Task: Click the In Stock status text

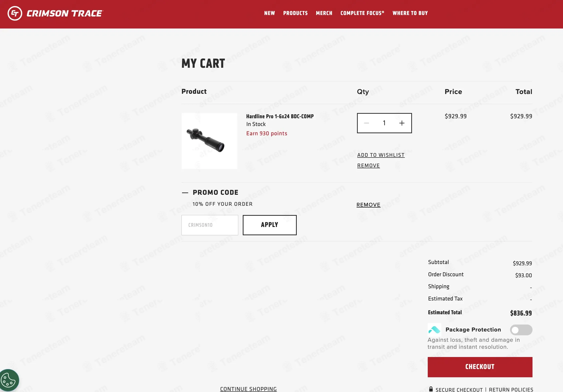Action: pos(256,124)
